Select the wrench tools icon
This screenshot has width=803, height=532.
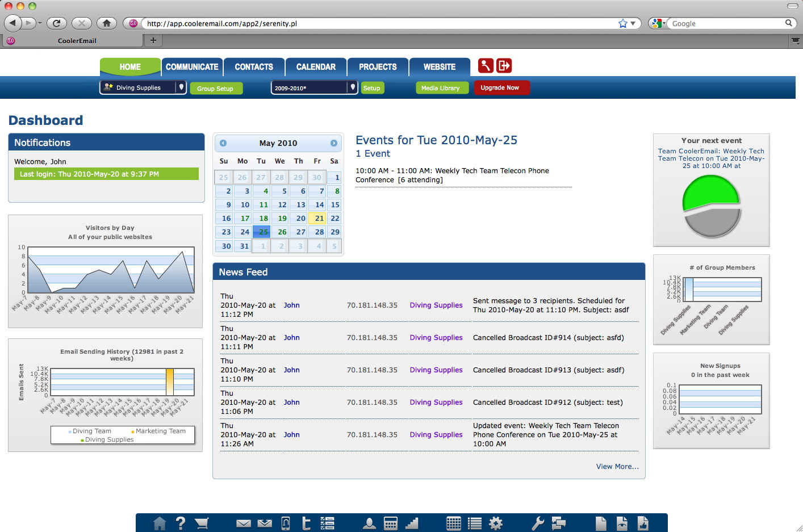[537, 523]
